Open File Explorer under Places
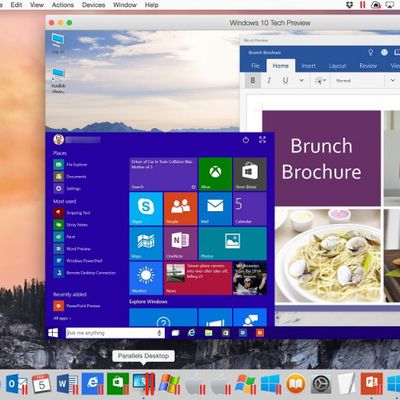The image size is (400, 400). coord(71,165)
